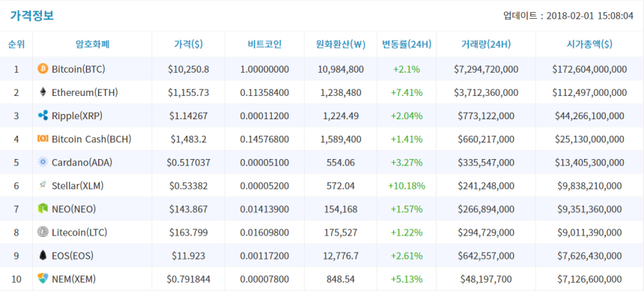This screenshot has height=291, width=644.
Task: Click the NEO green cube icon
Action: (43, 209)
